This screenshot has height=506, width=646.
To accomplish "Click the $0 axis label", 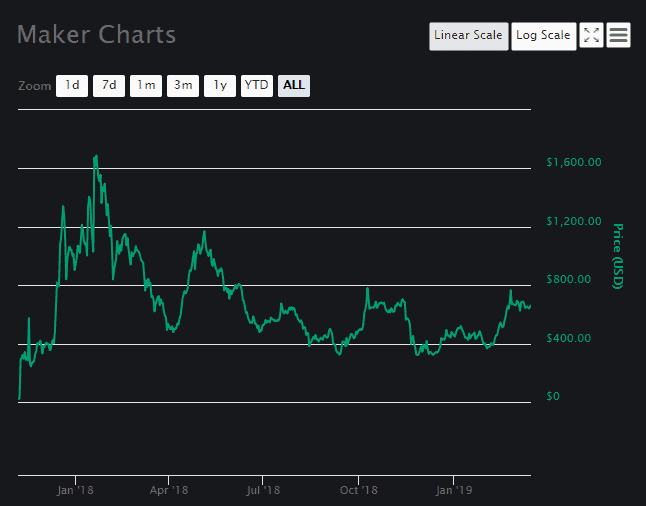I will click(x=553, y=396).
